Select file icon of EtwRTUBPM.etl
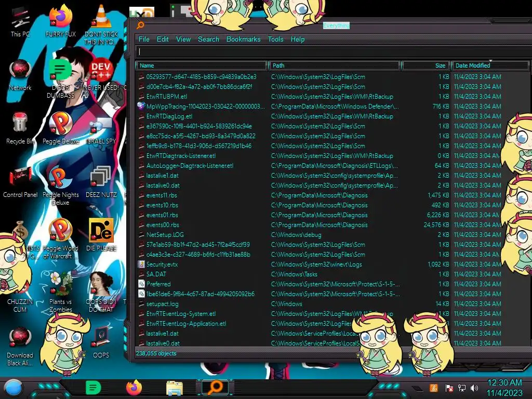This screenshot has height=399, width=532. (141, 96)
